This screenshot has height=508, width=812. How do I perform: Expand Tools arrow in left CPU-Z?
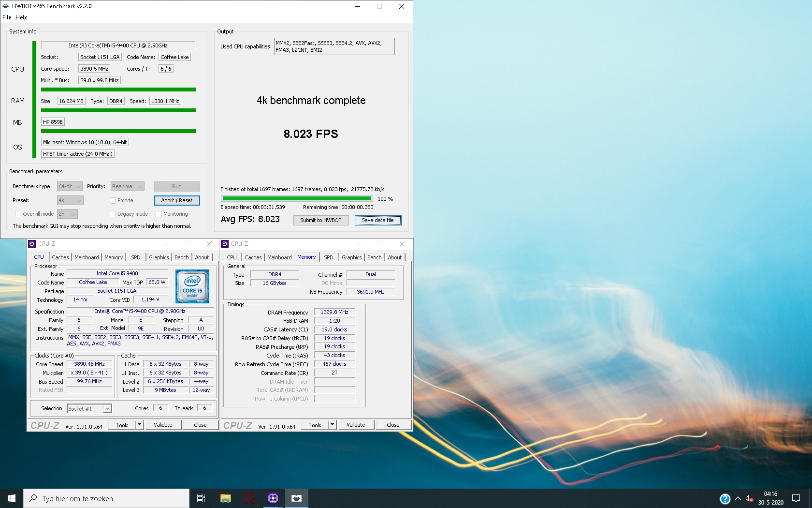pyautogui.click(x=139, y=425)
